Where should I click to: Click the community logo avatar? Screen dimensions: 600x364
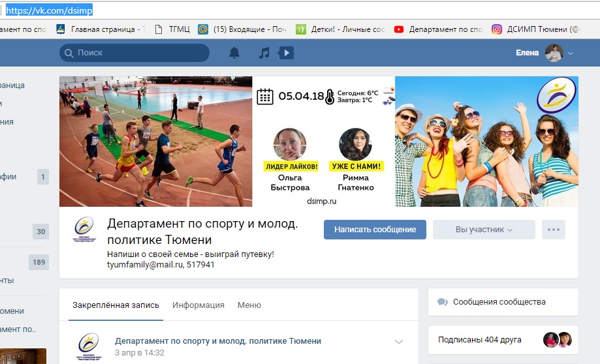(x=85, y=230)
